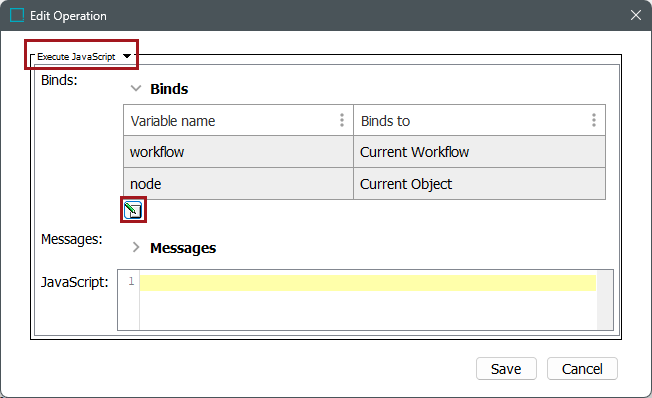This screenshot has width=652, height=398.
Task: Click the Current Object bind cell
Action: point(479,184)
